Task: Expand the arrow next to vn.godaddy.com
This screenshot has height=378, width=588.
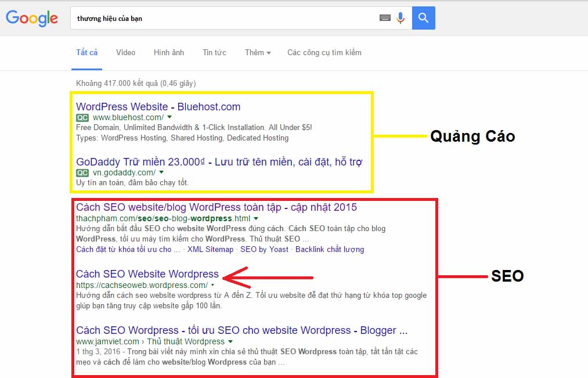Action: (161, 172)
